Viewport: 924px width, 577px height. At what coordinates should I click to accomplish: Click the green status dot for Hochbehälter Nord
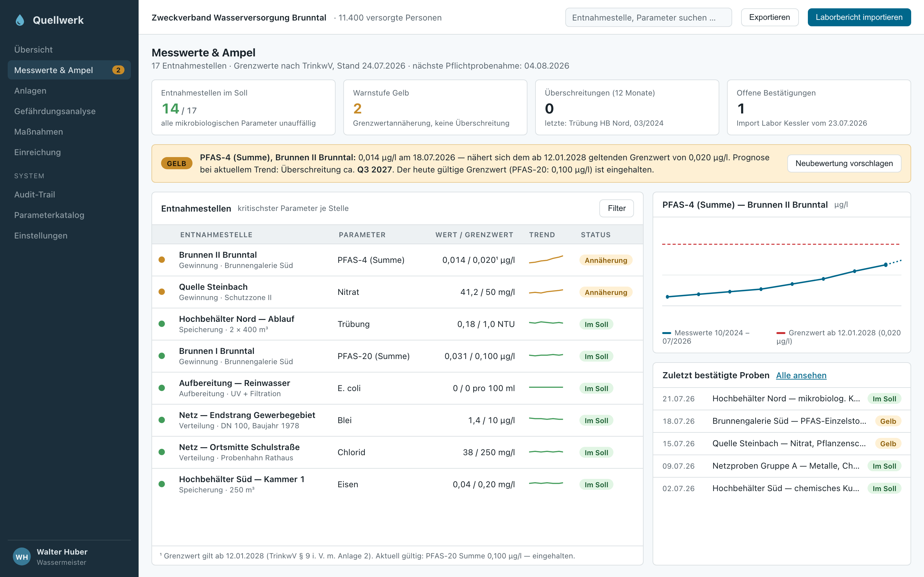pos(162,324)
